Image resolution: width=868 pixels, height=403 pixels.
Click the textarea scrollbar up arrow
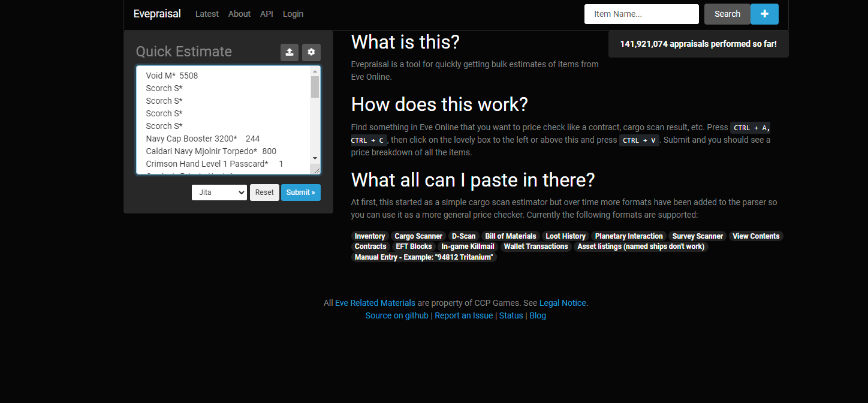pyautogui.click(x=315, y=71)
